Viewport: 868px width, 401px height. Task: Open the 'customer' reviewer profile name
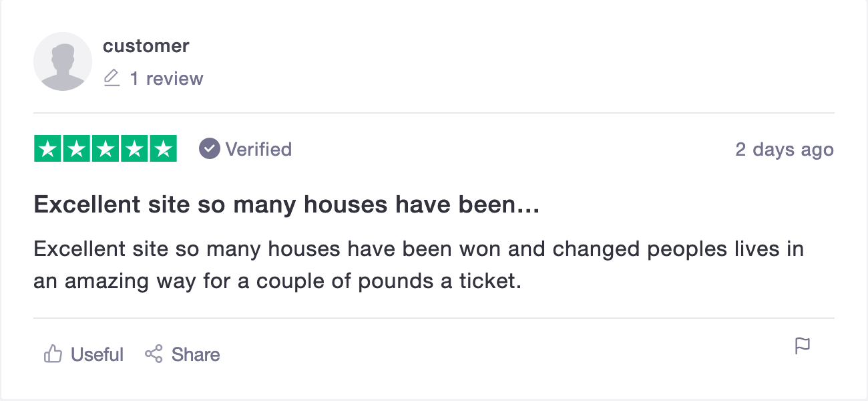click(x=146, y=46)
